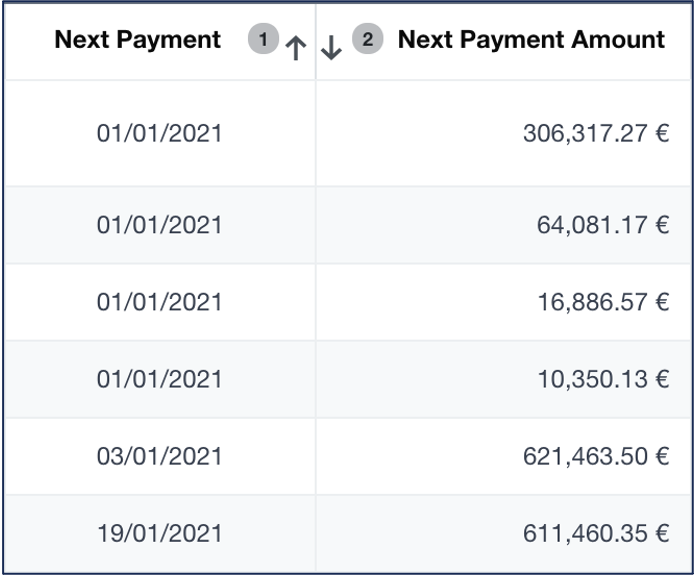Select date cell beside 64,081.17 €
The height and width of the screenshot is (577, 695).
coord(159,225)
